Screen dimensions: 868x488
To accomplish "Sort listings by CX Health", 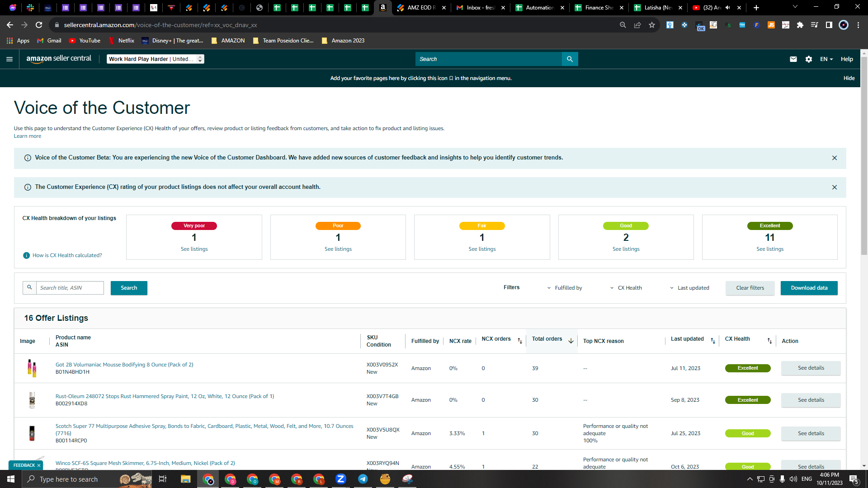I will pyautogui.click(x=769, y=341).
